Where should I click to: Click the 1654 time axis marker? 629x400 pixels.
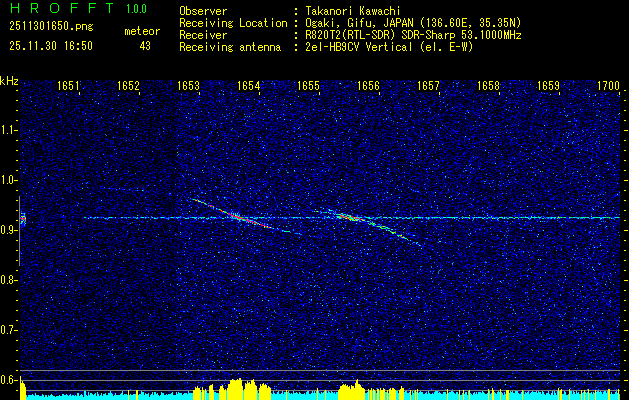[248, 86]
